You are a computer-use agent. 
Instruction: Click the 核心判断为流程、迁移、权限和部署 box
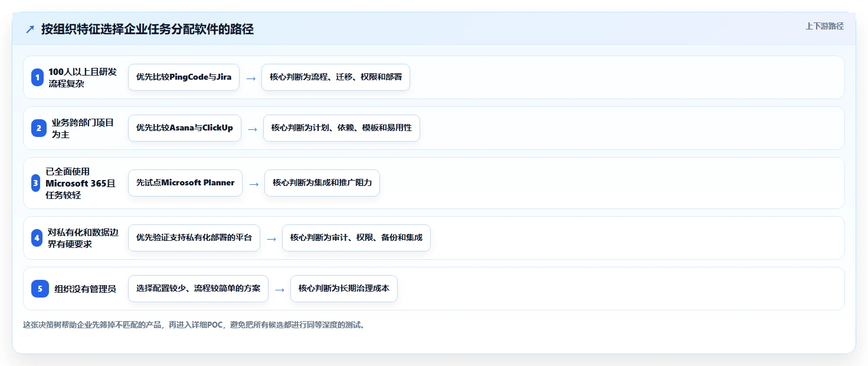pos(336,77)
